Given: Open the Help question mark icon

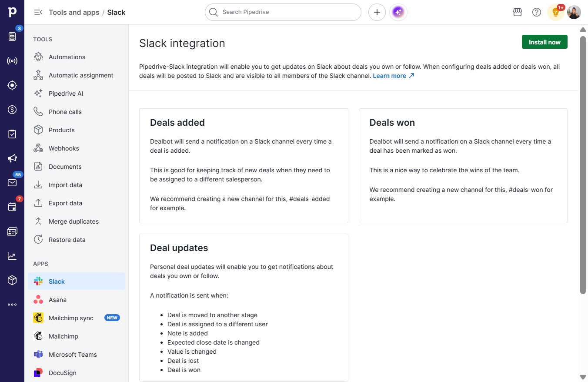Looking at the screenshot, I should pyautogui.click(x=537, y=12).
